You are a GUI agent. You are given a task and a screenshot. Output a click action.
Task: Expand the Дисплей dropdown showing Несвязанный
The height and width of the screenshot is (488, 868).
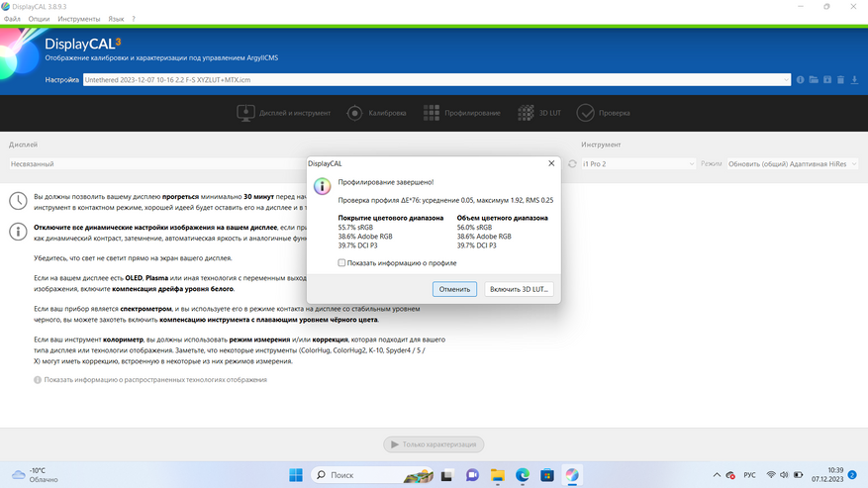(157, 164)
